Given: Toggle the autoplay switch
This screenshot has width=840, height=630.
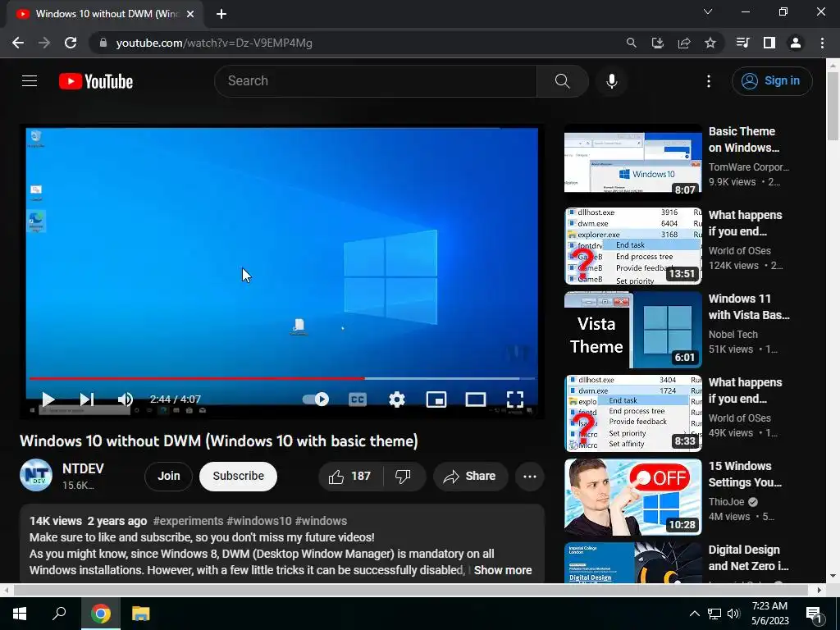Looking at the screenshot, I should click(x=316, y=399).
